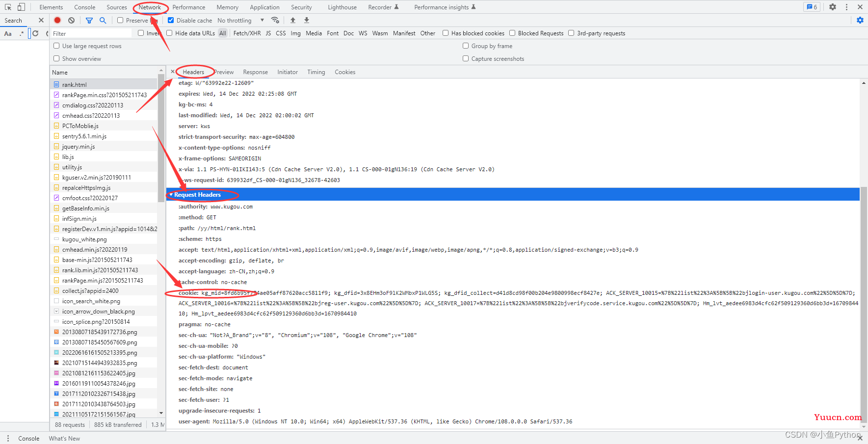Open the Recorder panel tab
The width and height of the screenshot is (868, 444).
click(383, 7)
